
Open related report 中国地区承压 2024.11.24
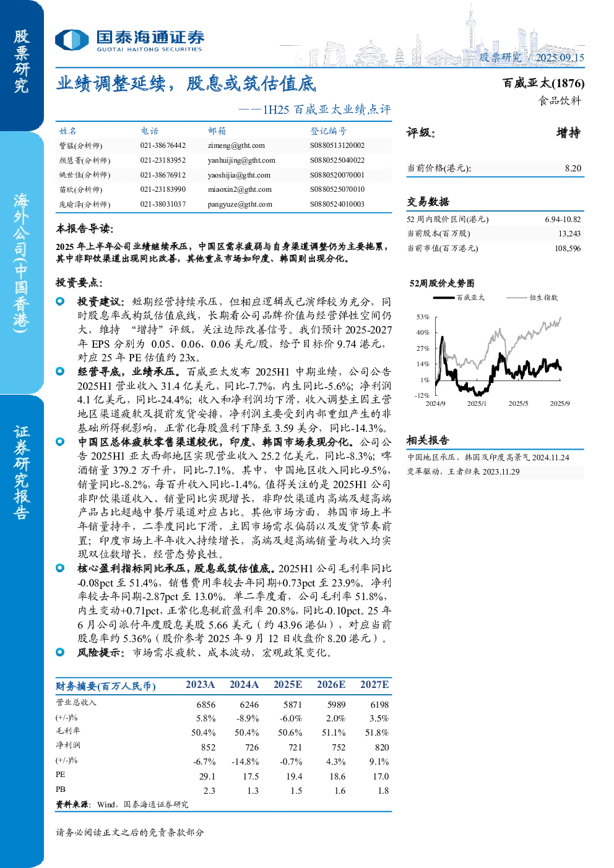488,457
